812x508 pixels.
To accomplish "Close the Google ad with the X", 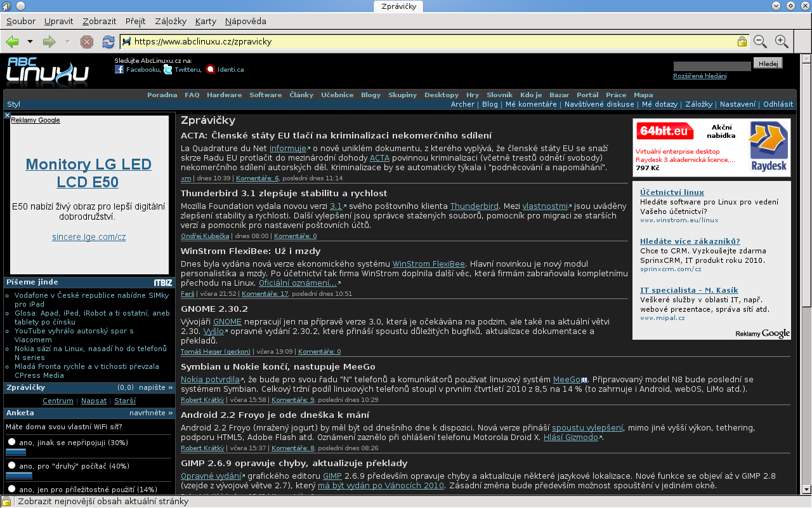I will (x=7, y=116).
